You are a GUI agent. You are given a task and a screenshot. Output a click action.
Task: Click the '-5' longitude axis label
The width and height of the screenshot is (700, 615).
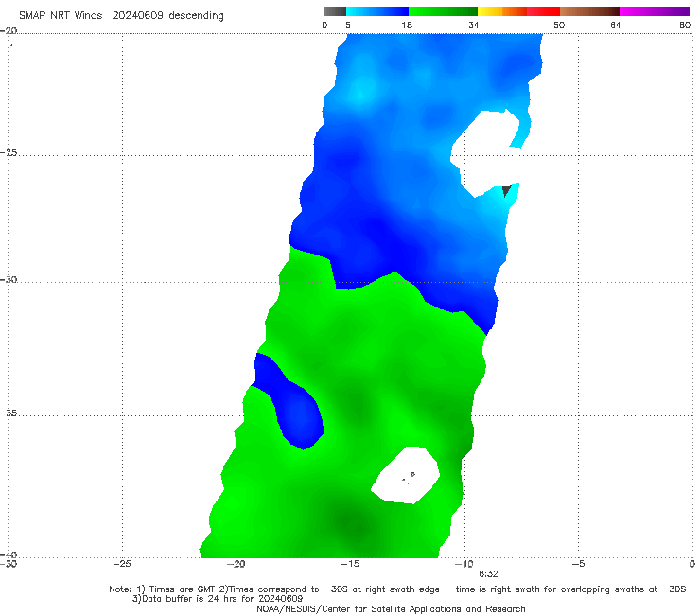578,564
